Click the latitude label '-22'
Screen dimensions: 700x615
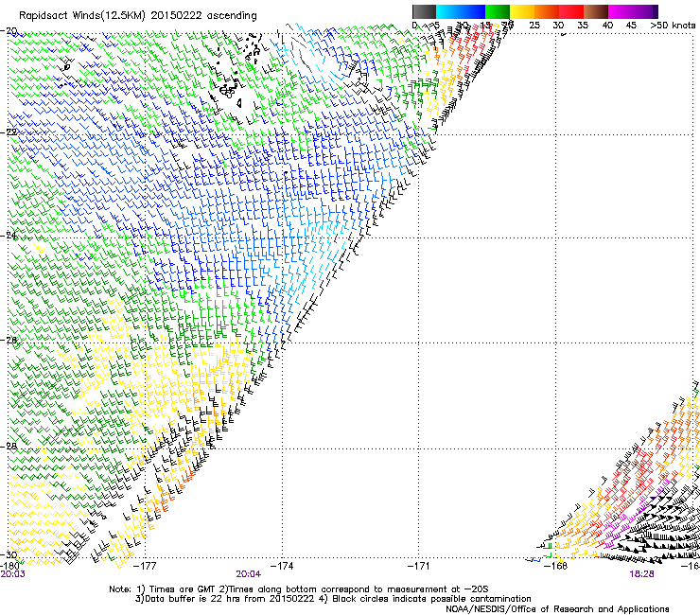[x=9, y=132]
